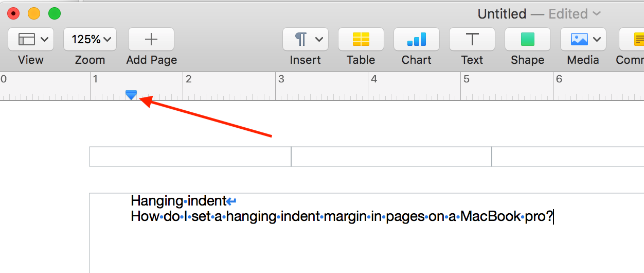This screenshot has height=273, width=644.
Task: Select the blue indent marker on the ruler
Action: 131,95
